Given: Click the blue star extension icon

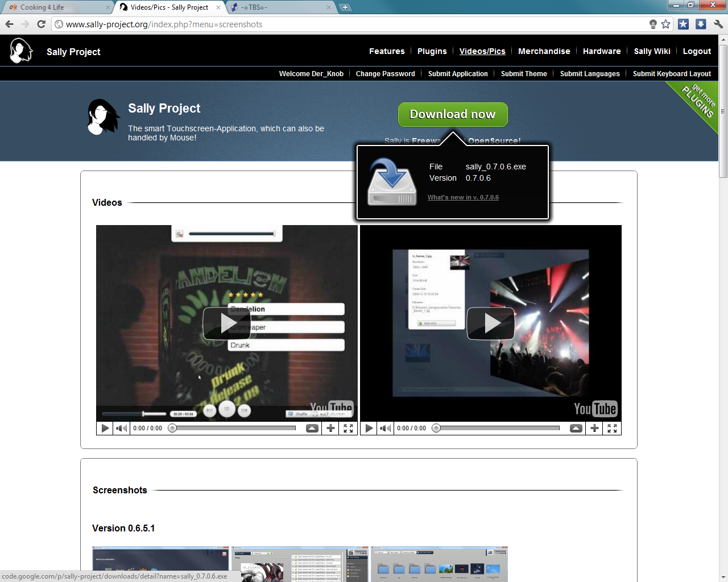Looking at the screenshot, I should pos(684,24).
